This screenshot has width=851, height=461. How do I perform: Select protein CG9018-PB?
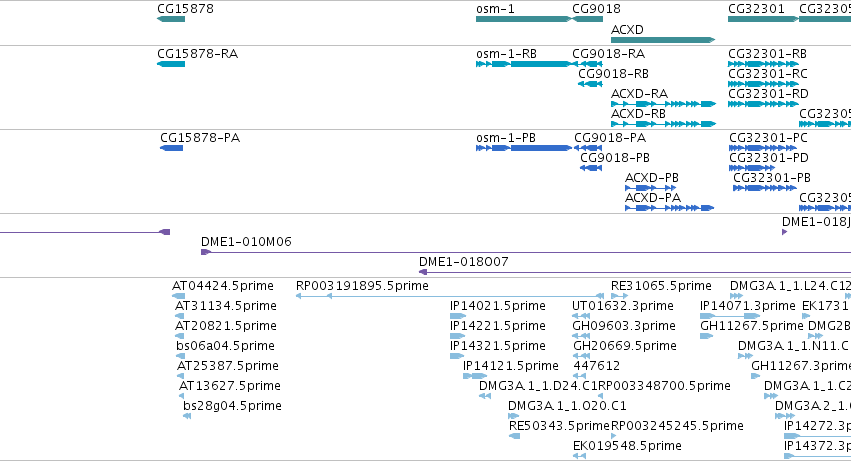pos(591,168)
